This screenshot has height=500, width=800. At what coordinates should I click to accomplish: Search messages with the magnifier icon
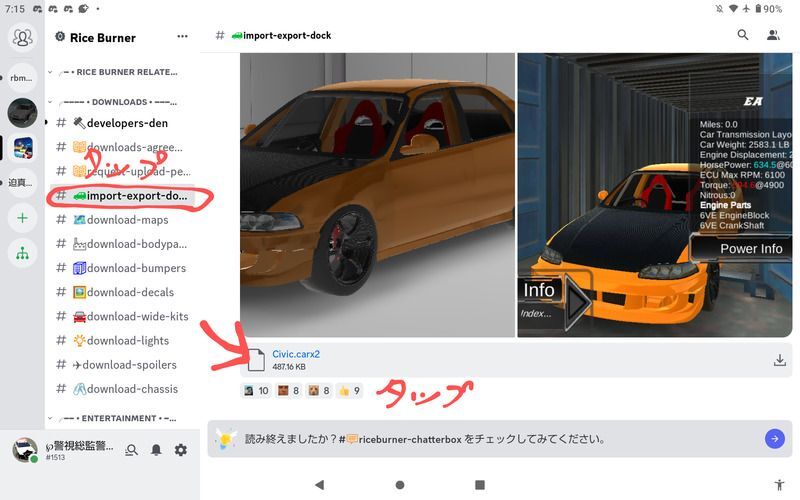pos(743,35)
